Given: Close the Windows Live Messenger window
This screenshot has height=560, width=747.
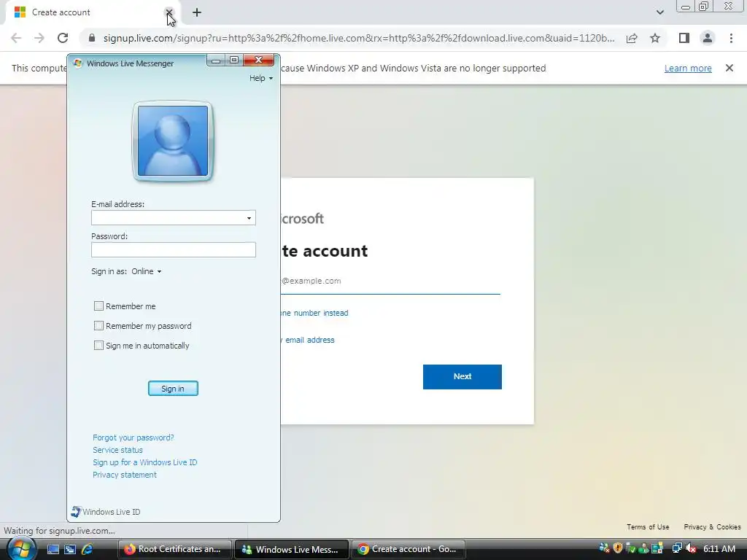Looking at the screenshot, I should click(x=259, y=60).
